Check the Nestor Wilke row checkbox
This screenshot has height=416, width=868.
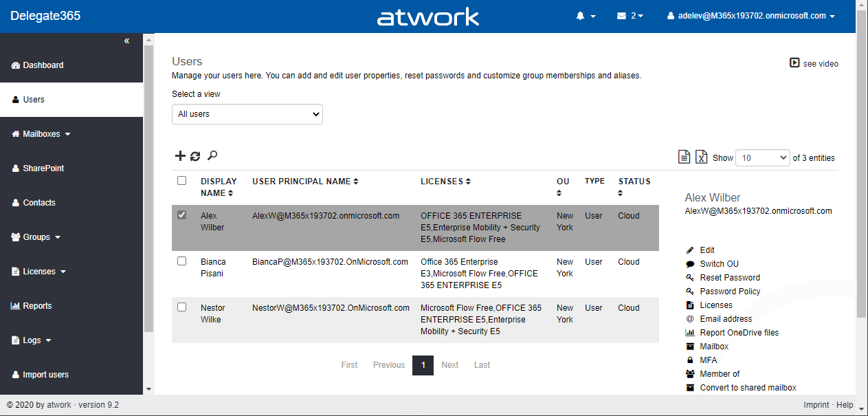point(181,307)
